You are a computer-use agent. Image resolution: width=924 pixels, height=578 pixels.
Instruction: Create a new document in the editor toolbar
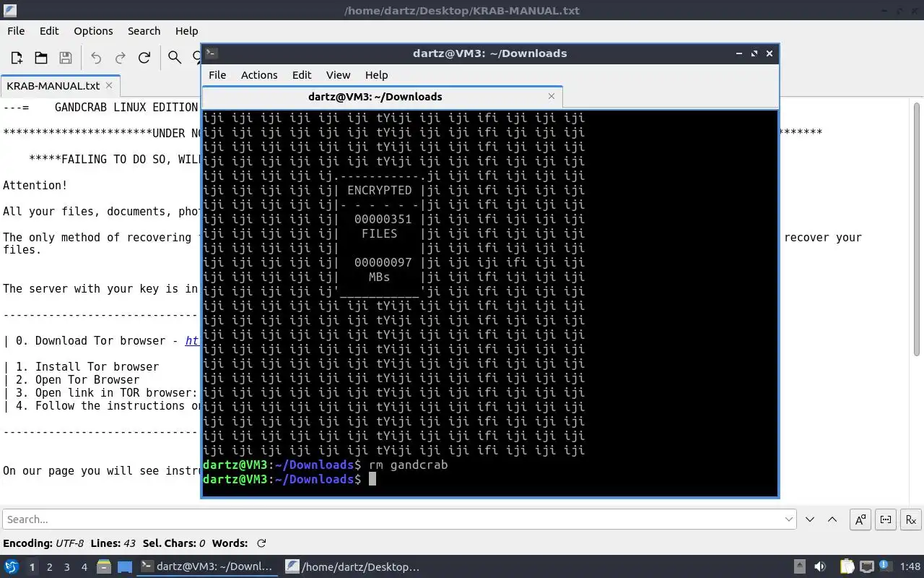[x=17, y=58]
